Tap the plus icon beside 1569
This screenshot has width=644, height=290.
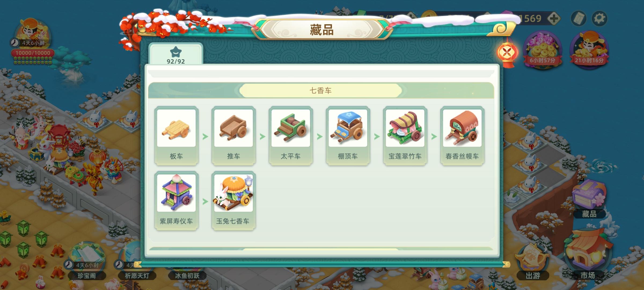point(553,19)
